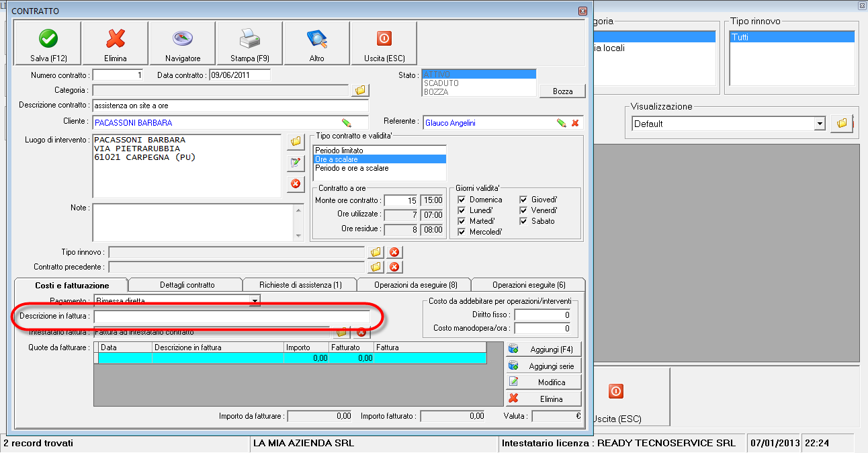This screenshot has width=868, height=453.
Task: Click the Stampa (F9) printer button
Action: pyautogui.click(x=250, y=43)
